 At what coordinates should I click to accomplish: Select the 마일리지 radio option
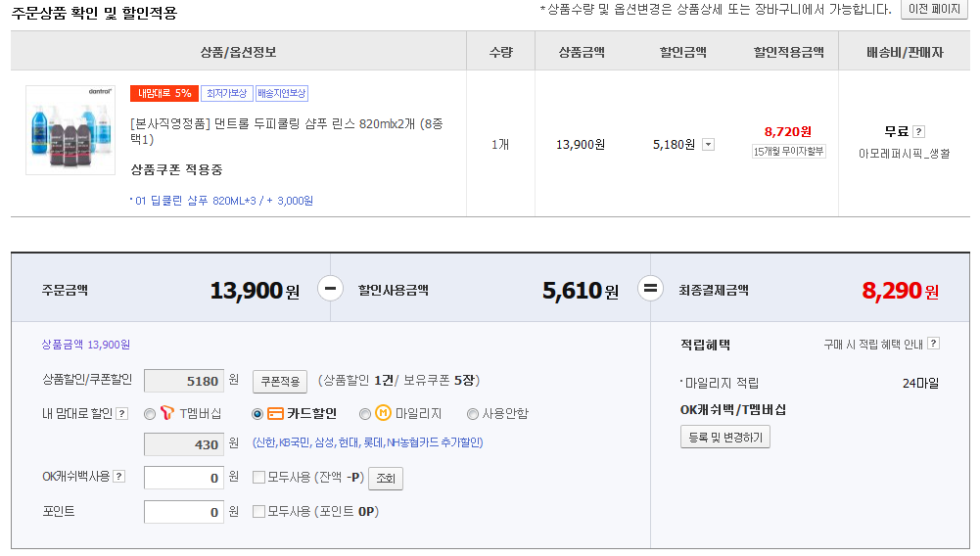click(x=365, y=414)
